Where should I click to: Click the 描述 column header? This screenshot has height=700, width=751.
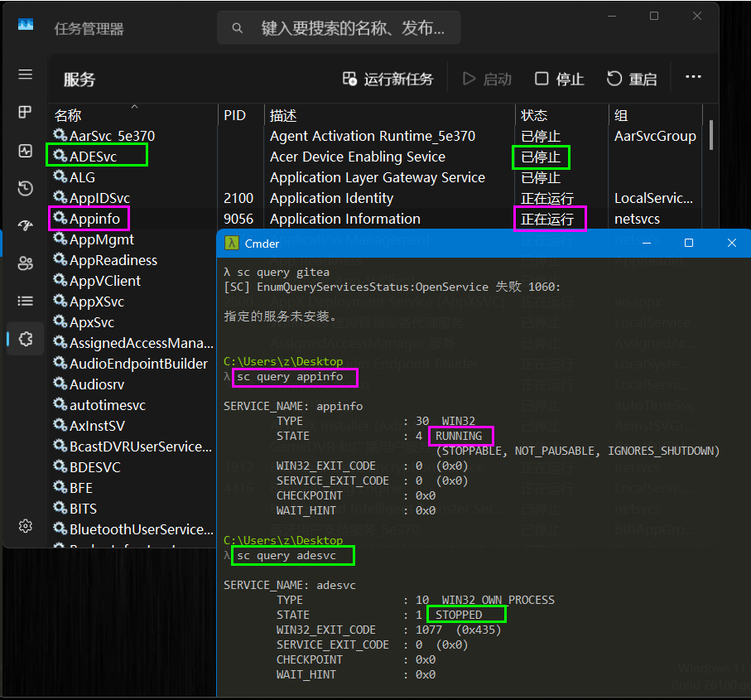tap(283, 115)
